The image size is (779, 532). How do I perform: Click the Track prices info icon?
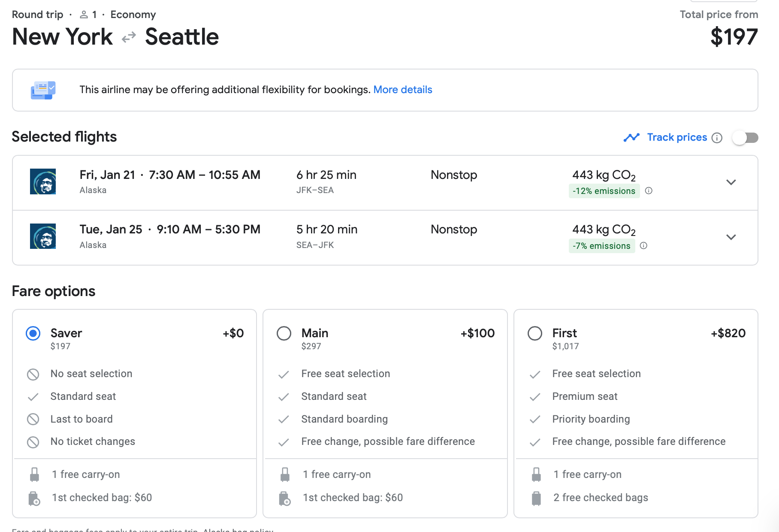coord(717,138)
